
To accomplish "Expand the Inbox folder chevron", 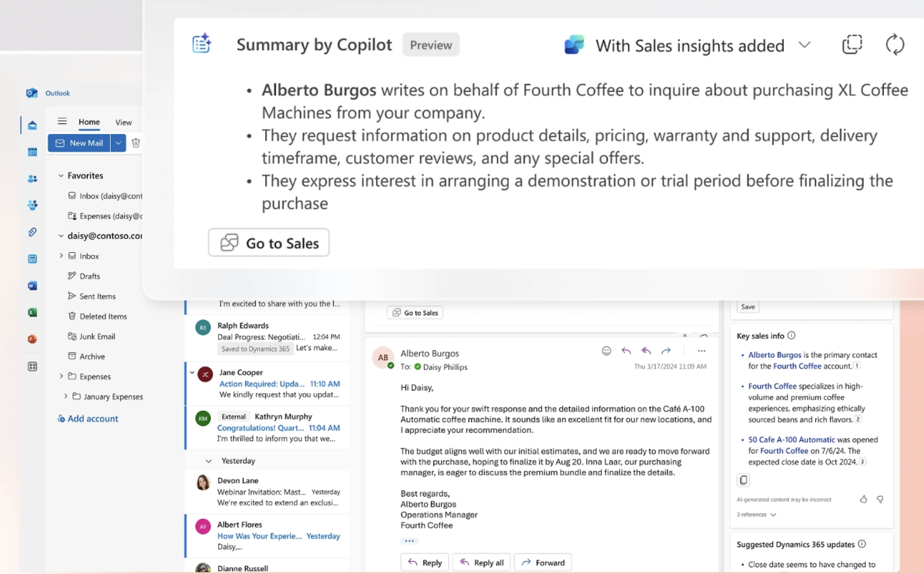I will (x=61, y=256).
